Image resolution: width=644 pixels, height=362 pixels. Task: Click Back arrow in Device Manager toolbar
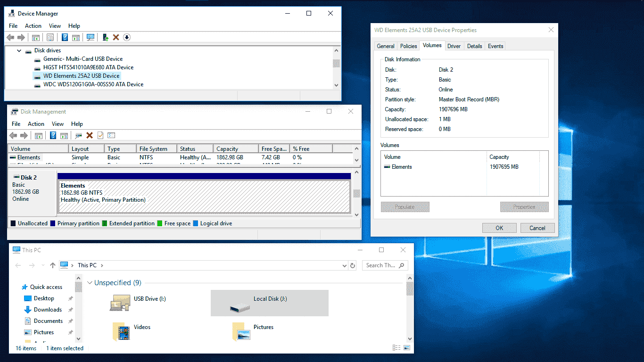10,37
